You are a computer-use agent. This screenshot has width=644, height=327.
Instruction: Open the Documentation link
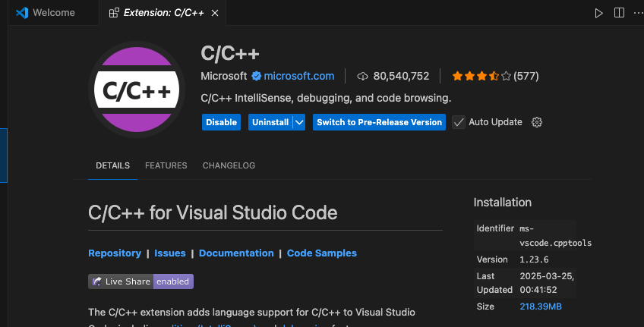pyautogui.click(x=236, y=253)
